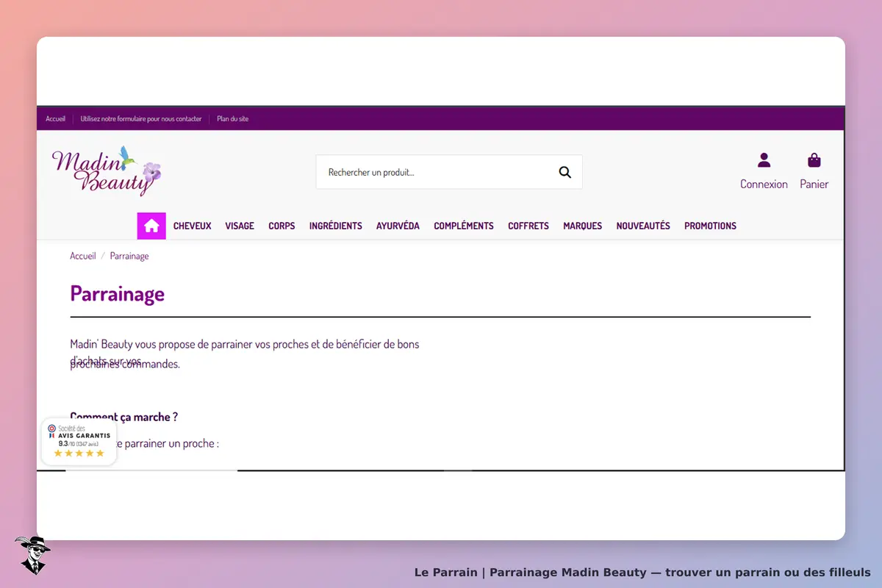Open the COMPLÉMENTS menu
882x588 pixels.
464,226
